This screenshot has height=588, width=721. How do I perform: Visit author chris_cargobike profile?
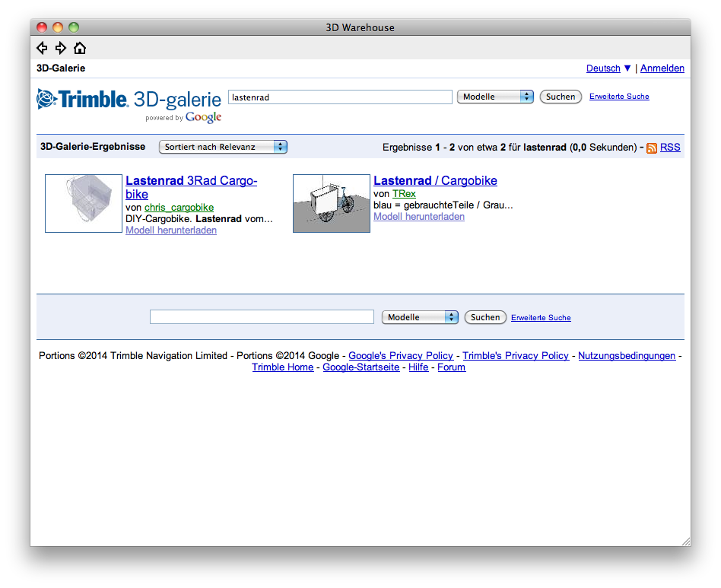pyautogui.click(x=179, y=207)
